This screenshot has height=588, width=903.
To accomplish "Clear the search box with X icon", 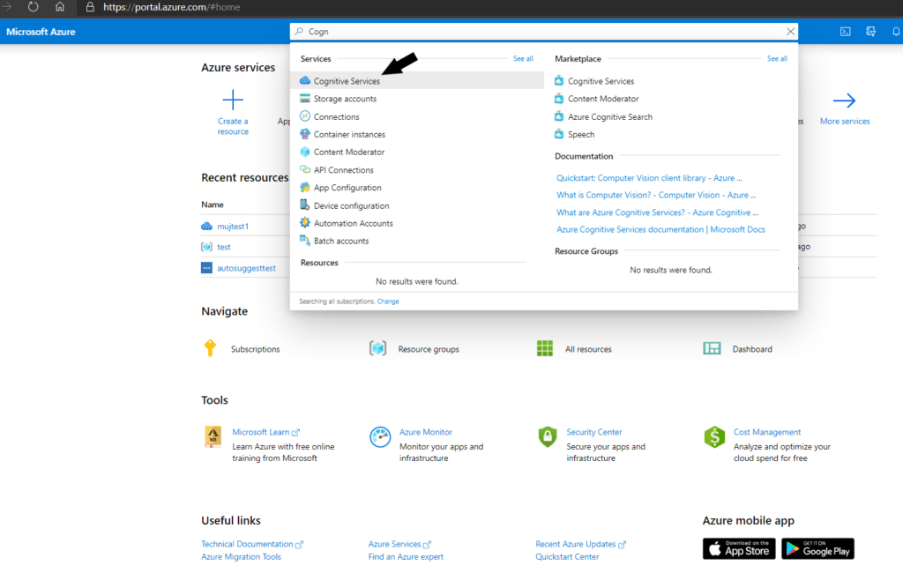I will (790, 32).
